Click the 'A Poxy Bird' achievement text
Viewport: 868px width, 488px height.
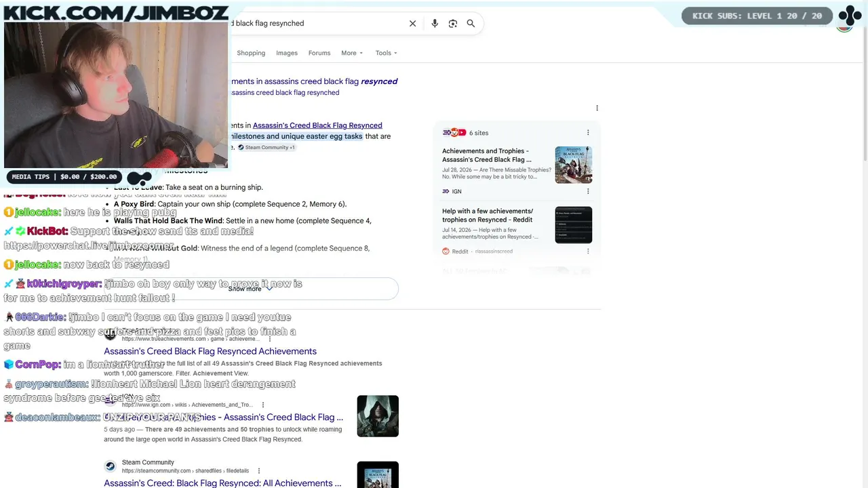pyautogui.click(x=134, y=204)
